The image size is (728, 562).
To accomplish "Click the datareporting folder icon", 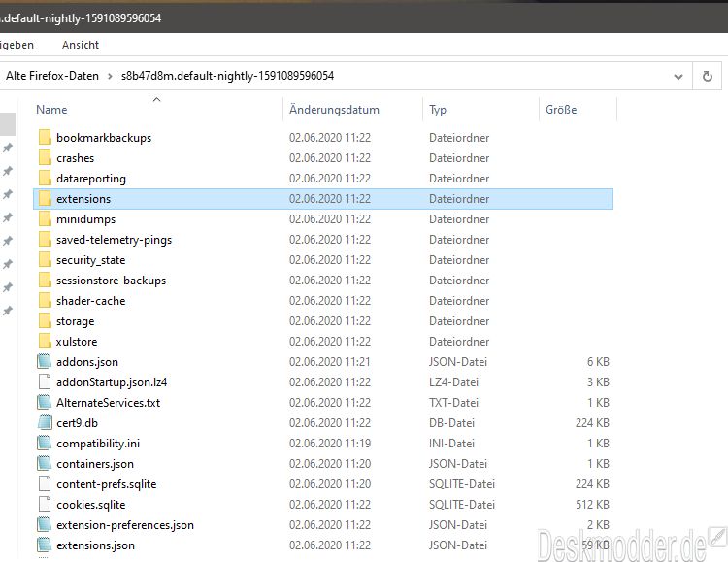I will coord(45,179).
